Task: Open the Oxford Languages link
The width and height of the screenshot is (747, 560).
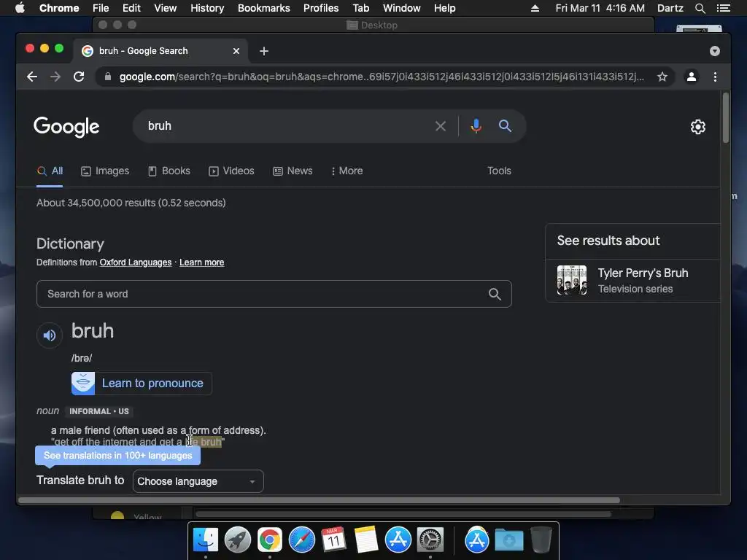Action: point(135,262)
